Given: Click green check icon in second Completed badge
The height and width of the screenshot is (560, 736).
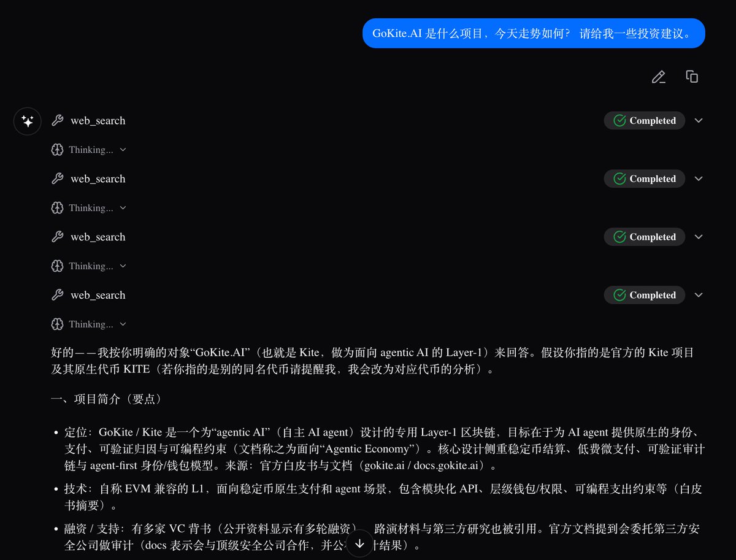Looking at the screenshot, I should coord(619,179).
